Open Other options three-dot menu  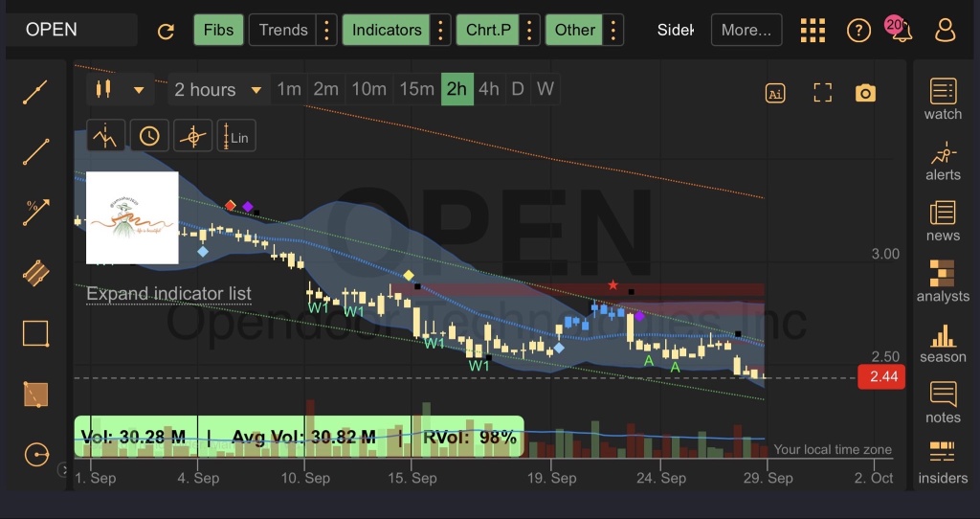tap(613, 30)
